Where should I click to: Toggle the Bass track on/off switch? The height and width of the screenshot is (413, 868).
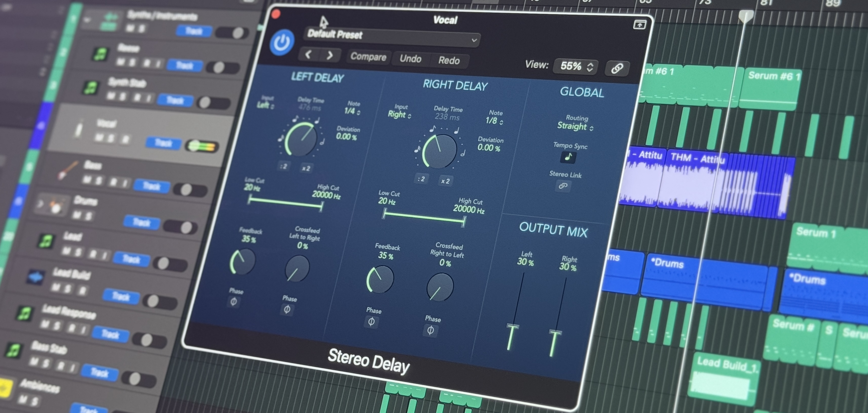(x=190, y=190)
